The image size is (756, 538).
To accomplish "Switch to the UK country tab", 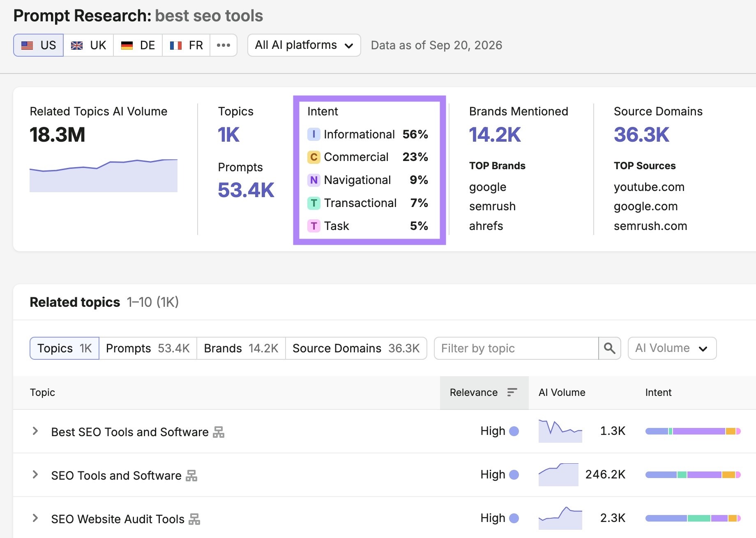I will (88, 45).
